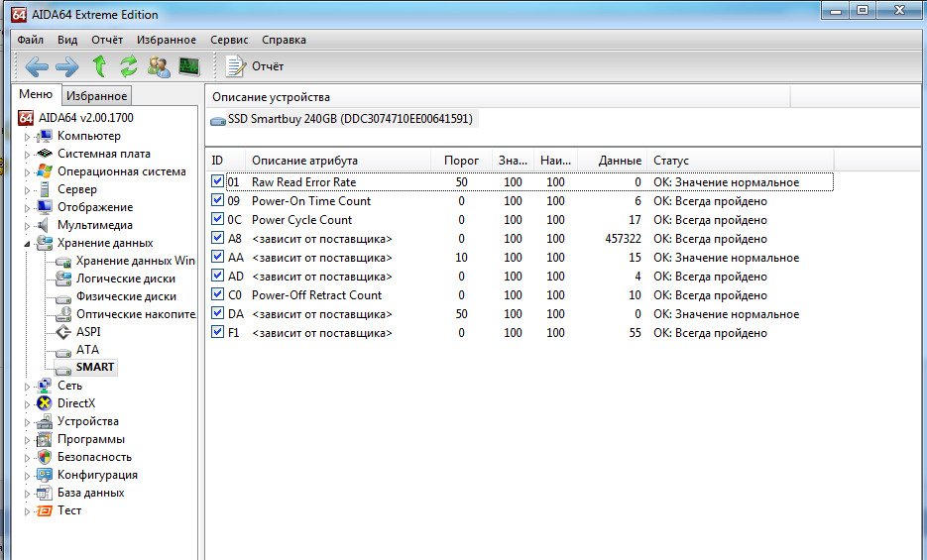Click the Конфигурация icon in tree
This screenshot has width=927, height=560.
point(44,475)
